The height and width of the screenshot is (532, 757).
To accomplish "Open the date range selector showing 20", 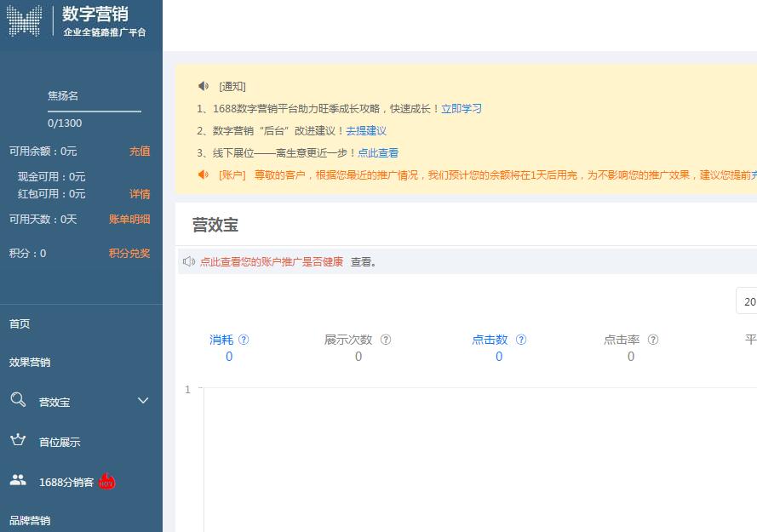I will coord(748,300).
